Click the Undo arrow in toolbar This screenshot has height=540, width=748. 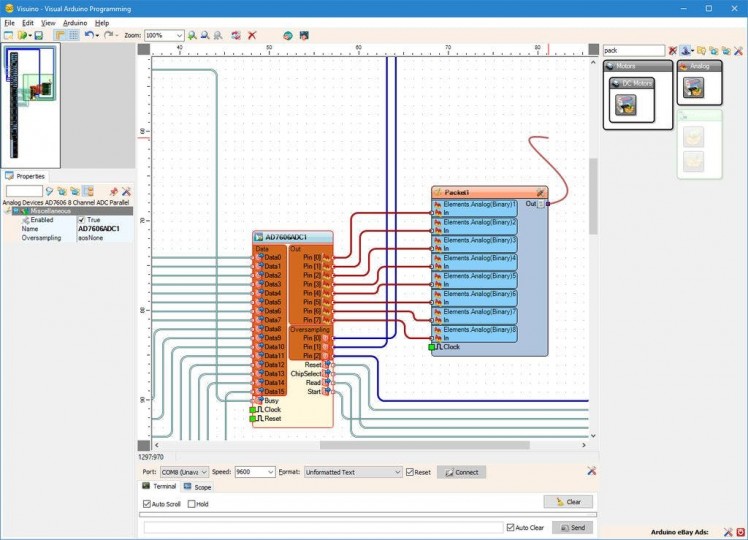[88, 35]
